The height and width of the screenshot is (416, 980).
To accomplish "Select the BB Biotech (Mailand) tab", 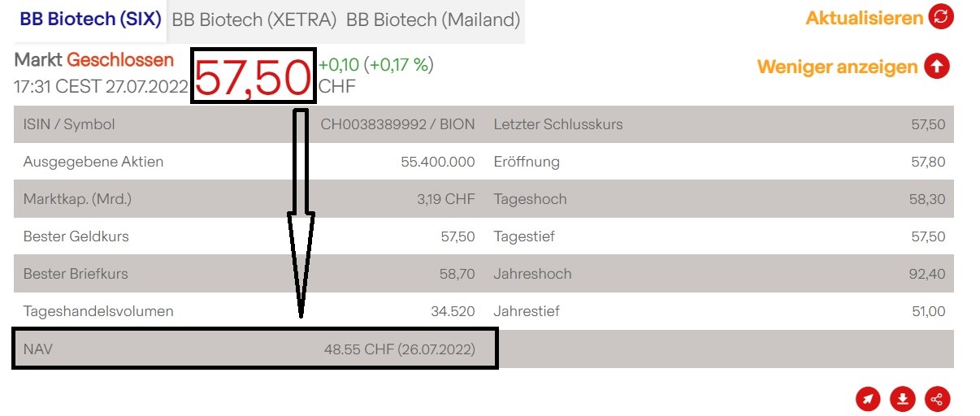I will 433,19.
